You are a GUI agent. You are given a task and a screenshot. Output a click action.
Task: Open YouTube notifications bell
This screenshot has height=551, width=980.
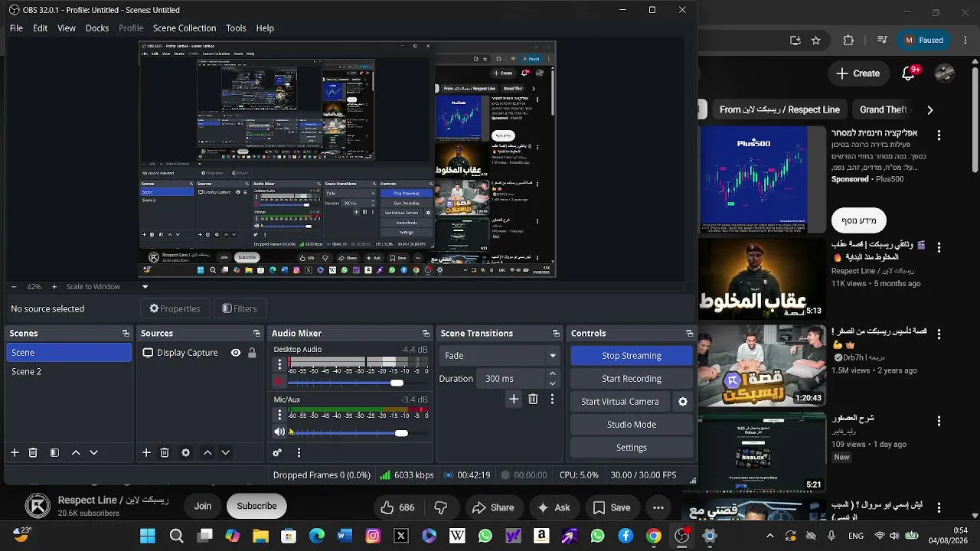coord(909,73)
